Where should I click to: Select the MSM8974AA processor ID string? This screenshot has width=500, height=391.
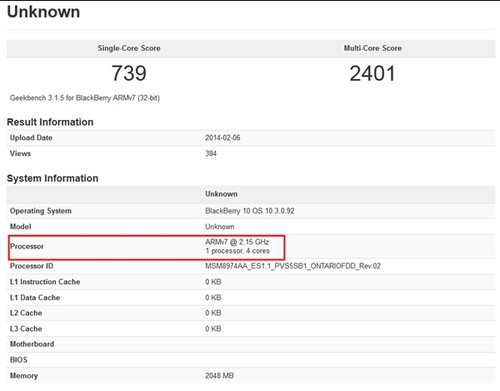point(293,266)
